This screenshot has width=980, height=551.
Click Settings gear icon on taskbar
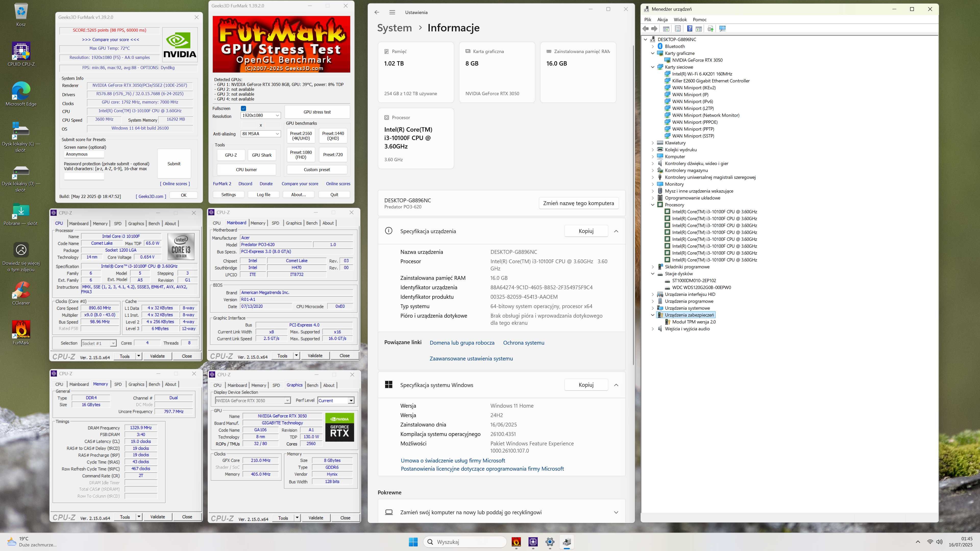coord(550,542)
